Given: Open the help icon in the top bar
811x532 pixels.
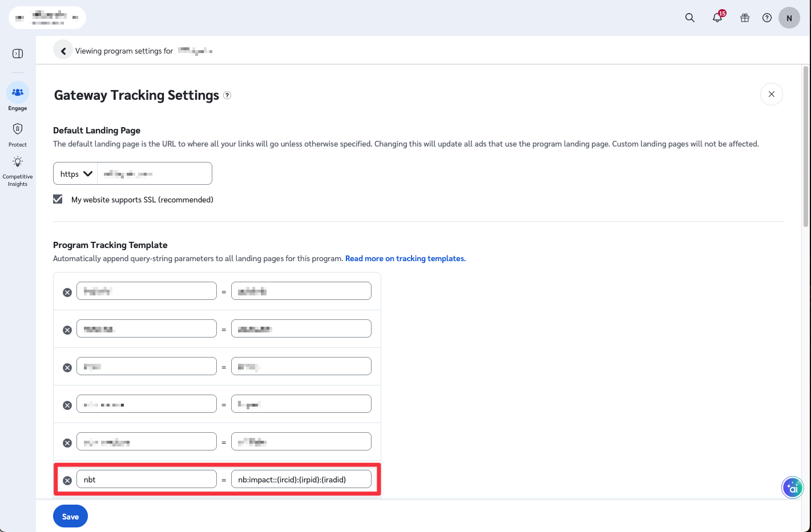Looking at the screenshot, I should tap(767, 18).
